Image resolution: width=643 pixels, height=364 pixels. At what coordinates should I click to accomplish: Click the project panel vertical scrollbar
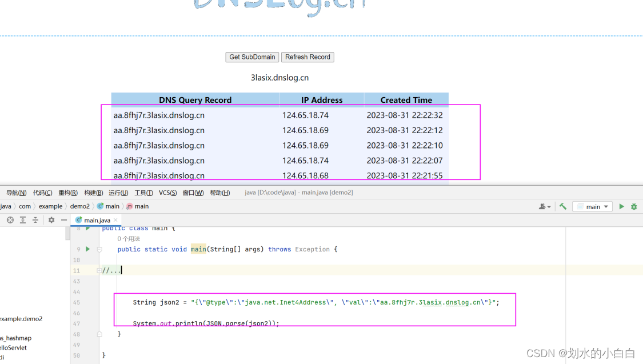(x=67, y=234)
